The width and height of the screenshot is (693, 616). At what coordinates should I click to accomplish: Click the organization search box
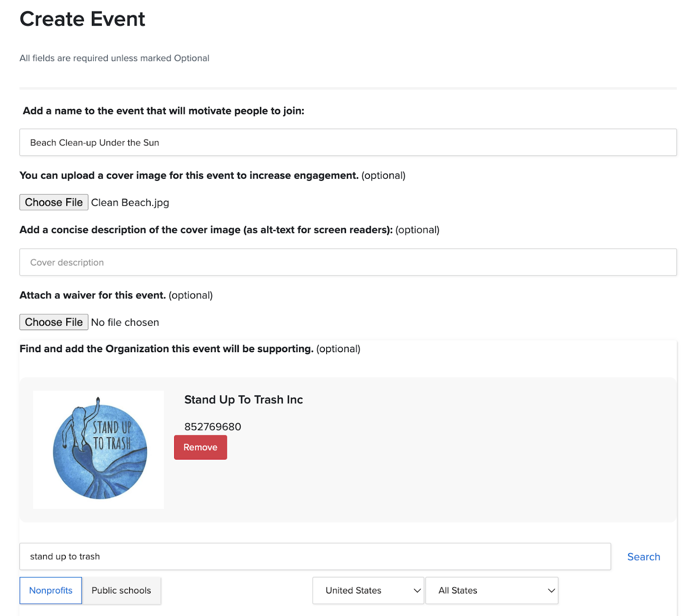(x=315, y=557)
